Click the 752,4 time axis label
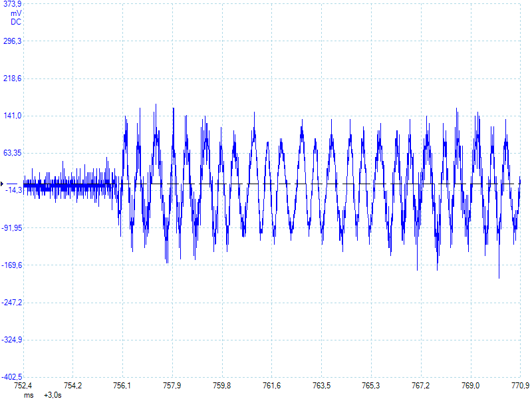Image resolution: width=532 pixels, height=399 pixels. point(23,386)
